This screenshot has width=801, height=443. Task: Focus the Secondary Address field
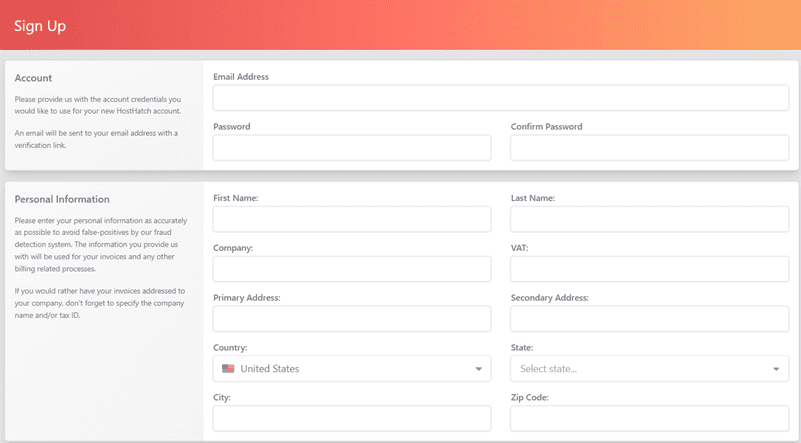pyautogui.click(x=649, y=319)
